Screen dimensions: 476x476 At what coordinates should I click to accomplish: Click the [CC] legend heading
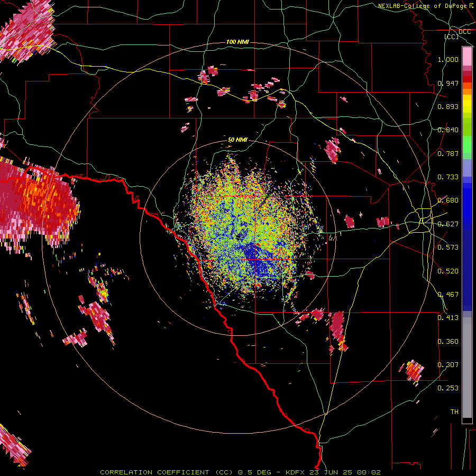point(452,36)
